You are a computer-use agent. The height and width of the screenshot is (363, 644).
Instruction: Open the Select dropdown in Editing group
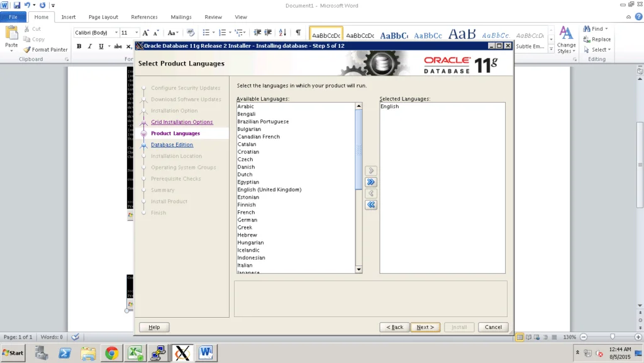pyautogui.click(x=609, y=50)
